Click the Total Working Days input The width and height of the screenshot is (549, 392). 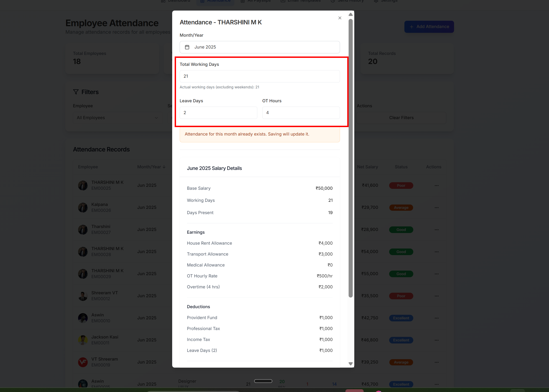point(259,76)
